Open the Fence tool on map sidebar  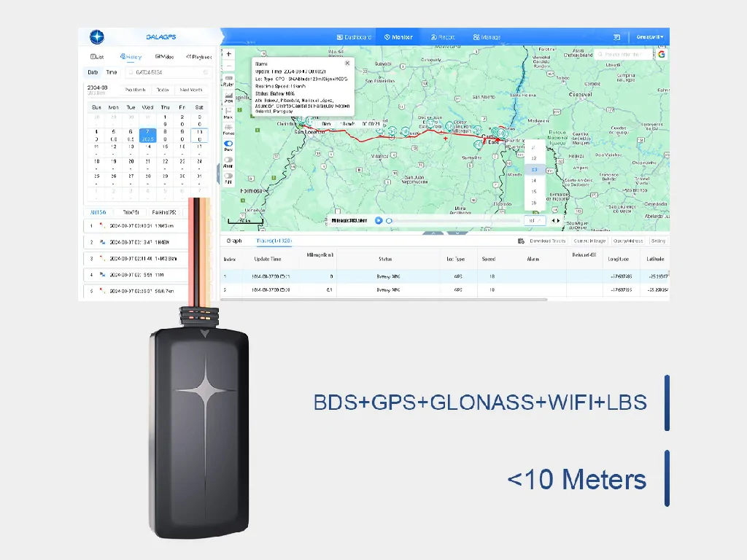tap(228, 128)
